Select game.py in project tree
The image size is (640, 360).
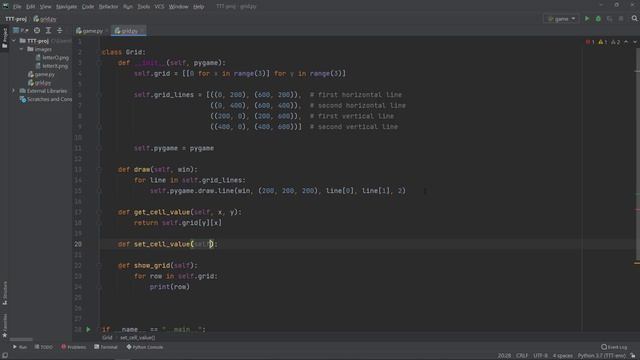coord(41,74)
